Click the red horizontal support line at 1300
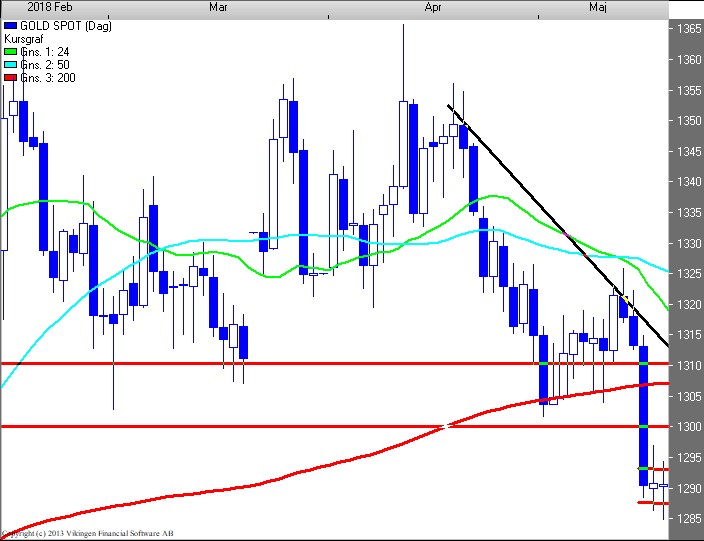 250,426
